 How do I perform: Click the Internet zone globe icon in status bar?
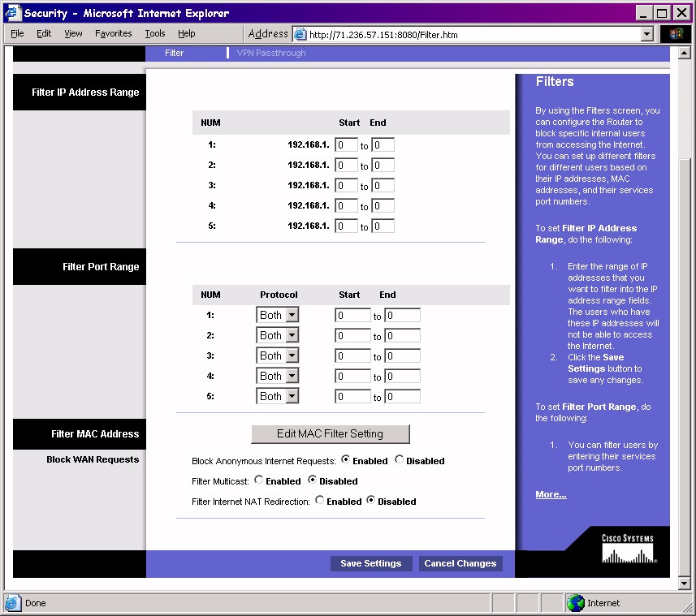(577, 603)
